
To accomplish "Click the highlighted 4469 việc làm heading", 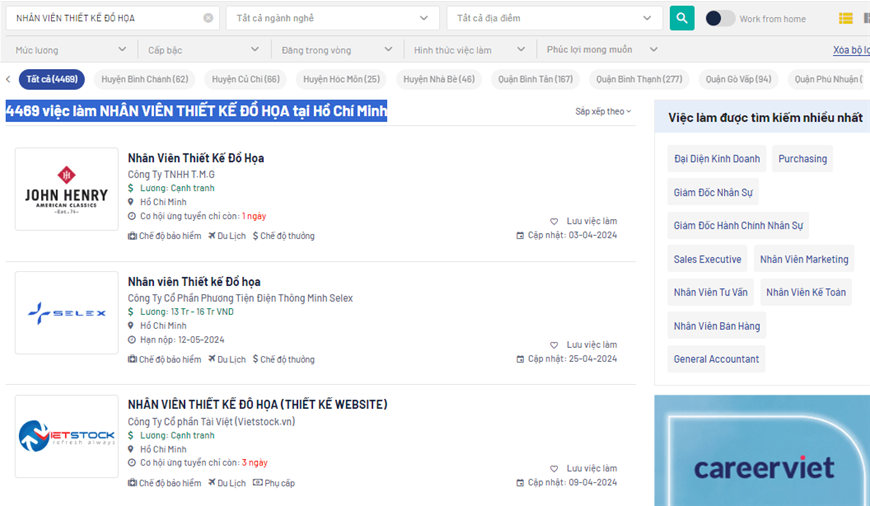I will pos(196,112).
